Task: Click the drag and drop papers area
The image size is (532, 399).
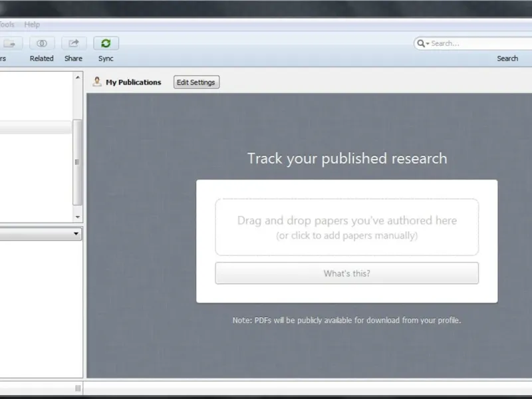Action: pyautogui.click(x=346, y=227)
